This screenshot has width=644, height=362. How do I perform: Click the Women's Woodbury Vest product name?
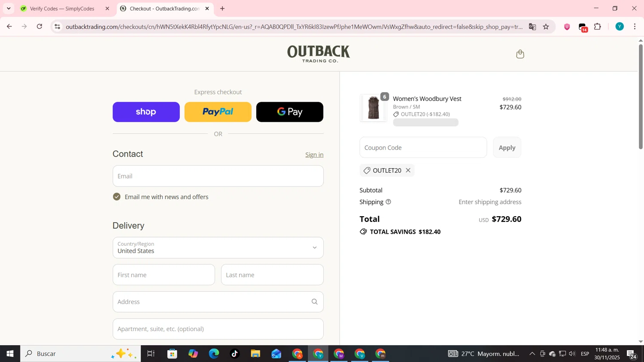[x=427, y=99]
